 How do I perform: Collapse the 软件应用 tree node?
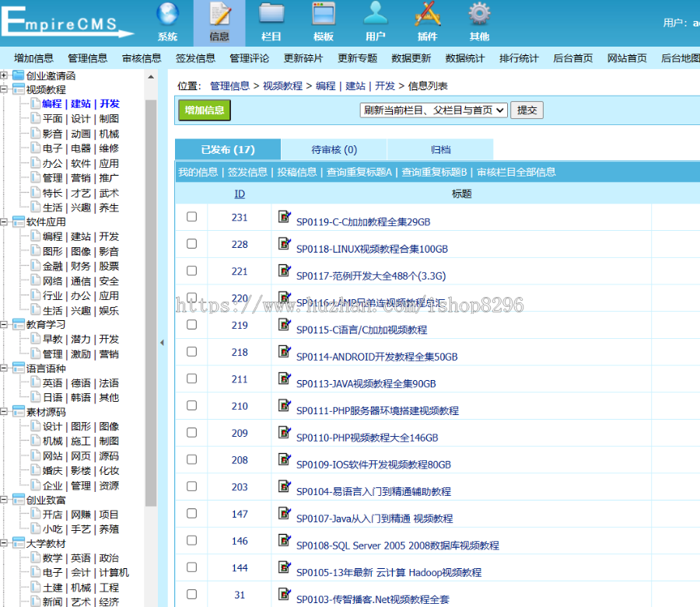click(5, 222)
